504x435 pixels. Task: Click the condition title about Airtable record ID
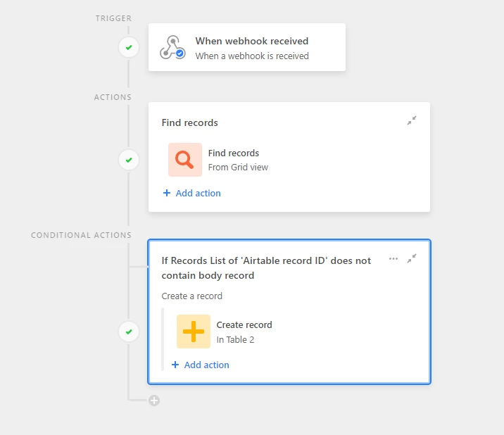click(266, 267)
